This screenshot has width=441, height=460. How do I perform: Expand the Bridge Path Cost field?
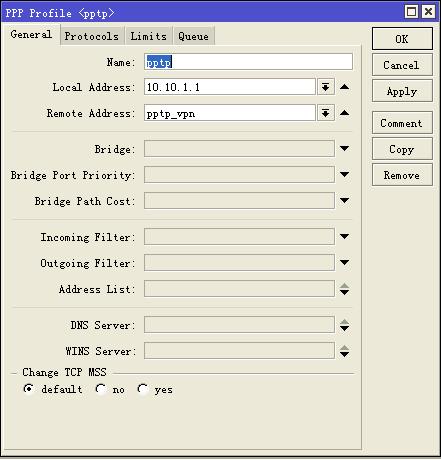(345, 200)
